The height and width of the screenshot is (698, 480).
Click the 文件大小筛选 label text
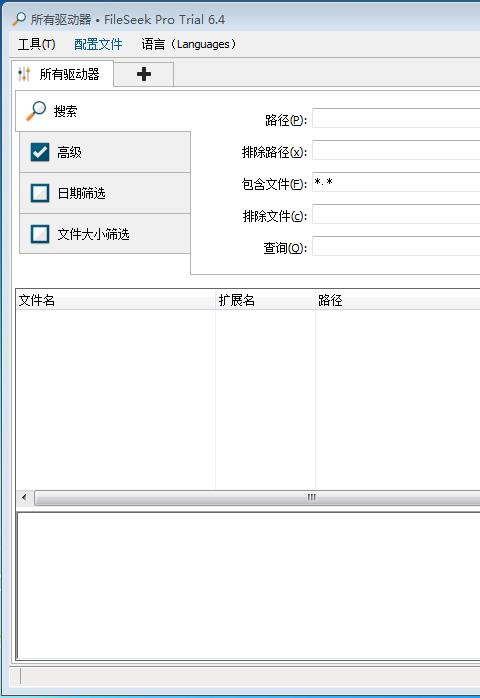click(94, 234)
